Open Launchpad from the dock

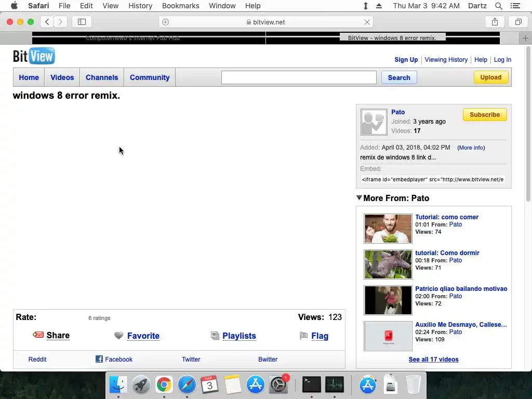141,384
